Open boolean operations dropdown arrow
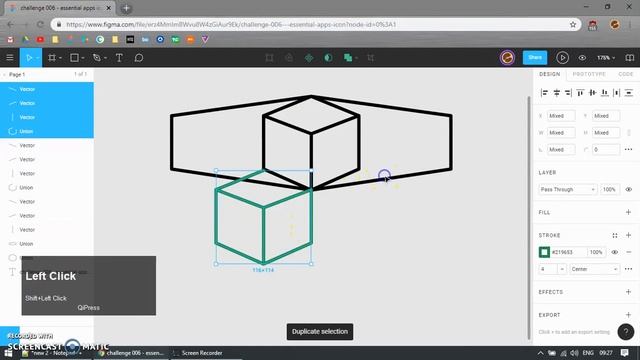The height and width of the screenshot is (360, 640). click(356, 58)
